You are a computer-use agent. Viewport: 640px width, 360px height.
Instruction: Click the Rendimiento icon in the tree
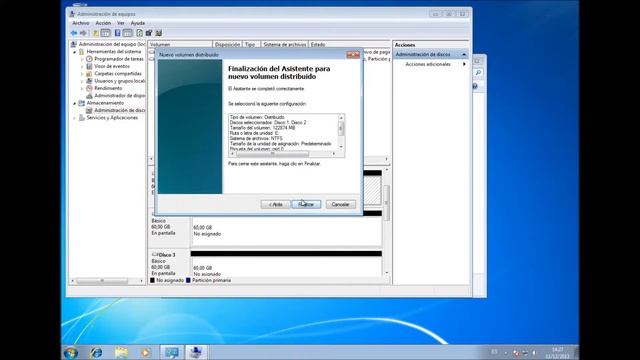(89, 89)
